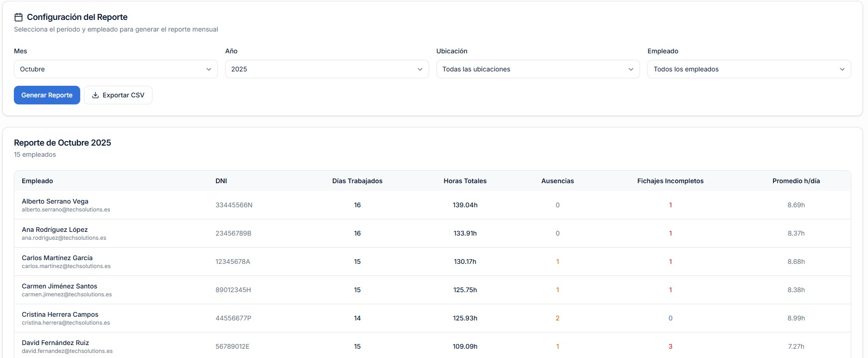Expand the Año dropdown showing 2025
This screenshot has height=358, width=868.
click(x=326, y=69)
